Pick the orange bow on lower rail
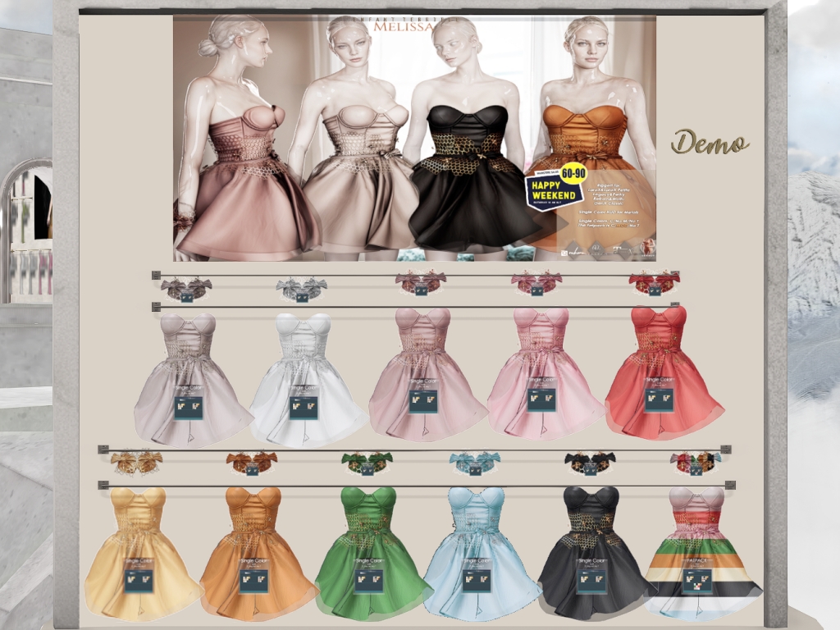This screenshot has height=630, width=840. point(252,463)
